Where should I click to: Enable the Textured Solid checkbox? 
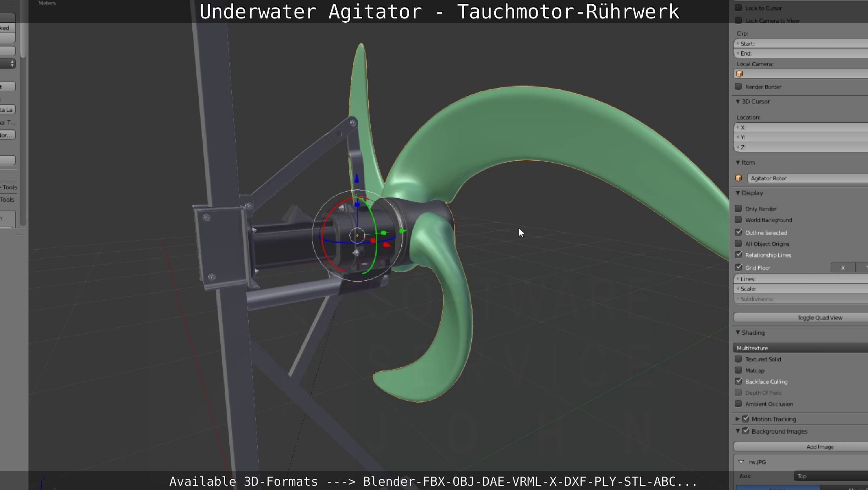(x=738, y=359)
